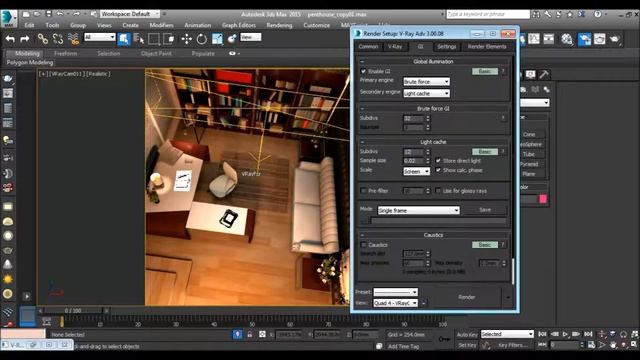Image resolution: width=640 pixels, height=360 pixels.
Task: Open the Workspace: Default dropdown
Action: pyautogui.click(x=130, y=14)
